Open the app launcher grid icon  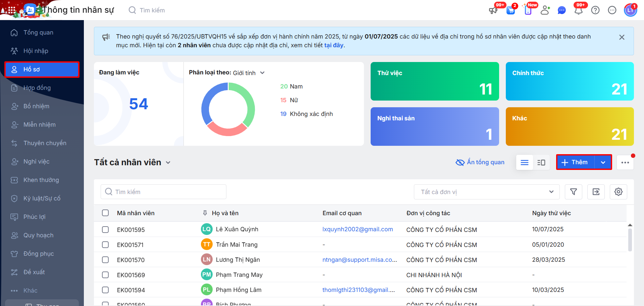tap(12, 10)
